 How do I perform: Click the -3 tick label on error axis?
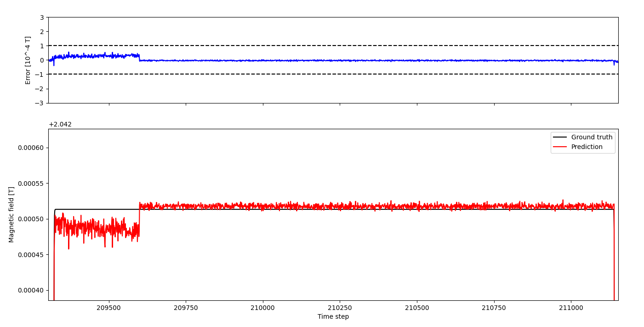(x=40, y=103)
